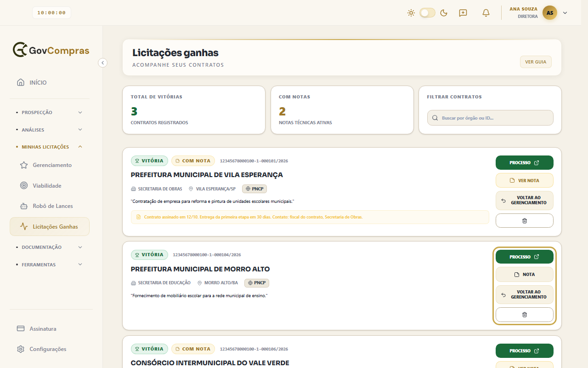Open Configurações in the sidebar
The width and height of the screenshot is (588, 368).
click(x=50, y=349)
